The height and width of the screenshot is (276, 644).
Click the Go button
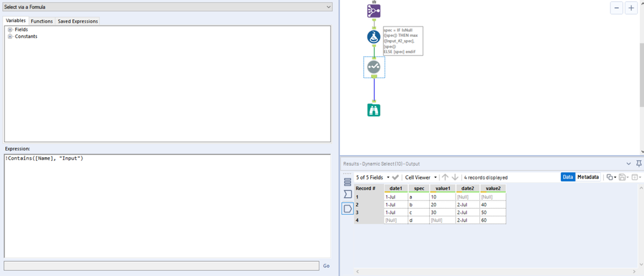[326, 266]
